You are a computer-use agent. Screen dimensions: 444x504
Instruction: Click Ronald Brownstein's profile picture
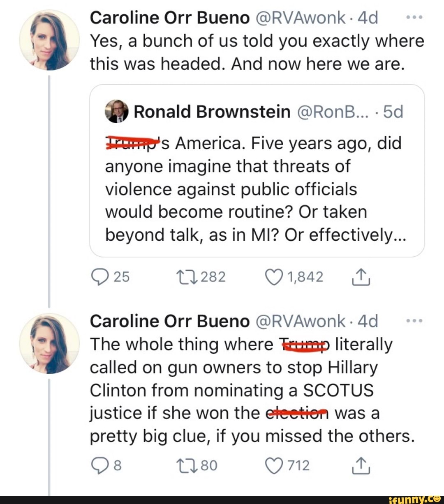point(116,111)
